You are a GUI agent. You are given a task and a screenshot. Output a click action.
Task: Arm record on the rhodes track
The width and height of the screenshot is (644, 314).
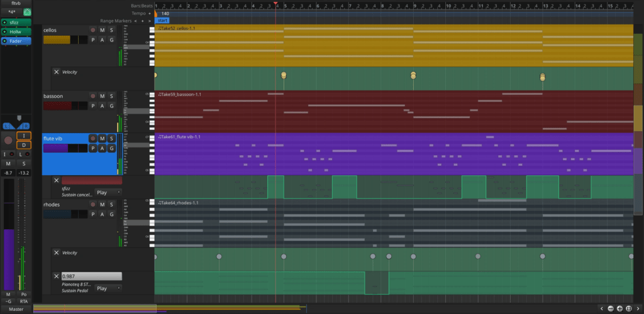point(93,205)
